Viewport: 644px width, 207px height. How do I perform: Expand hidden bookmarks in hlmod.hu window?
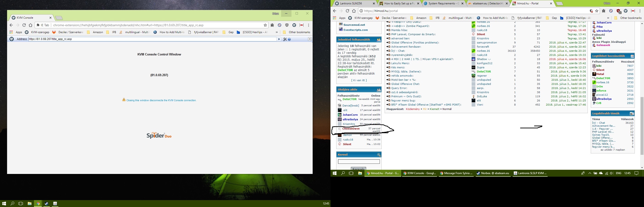coord(608,18)
